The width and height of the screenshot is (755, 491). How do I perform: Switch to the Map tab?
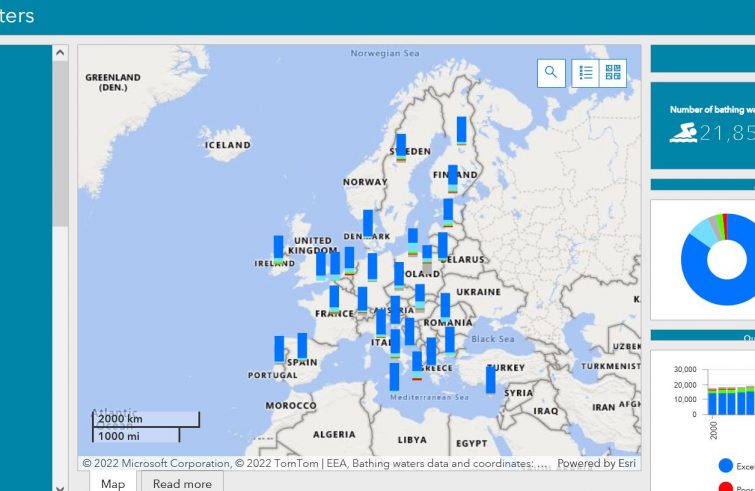click(113, 483)
